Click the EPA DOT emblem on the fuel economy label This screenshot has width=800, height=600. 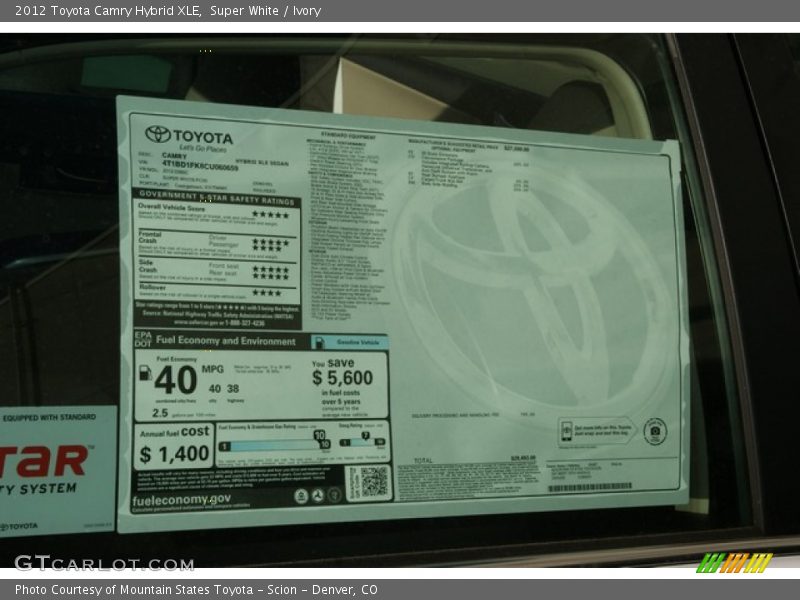[141, 339]
